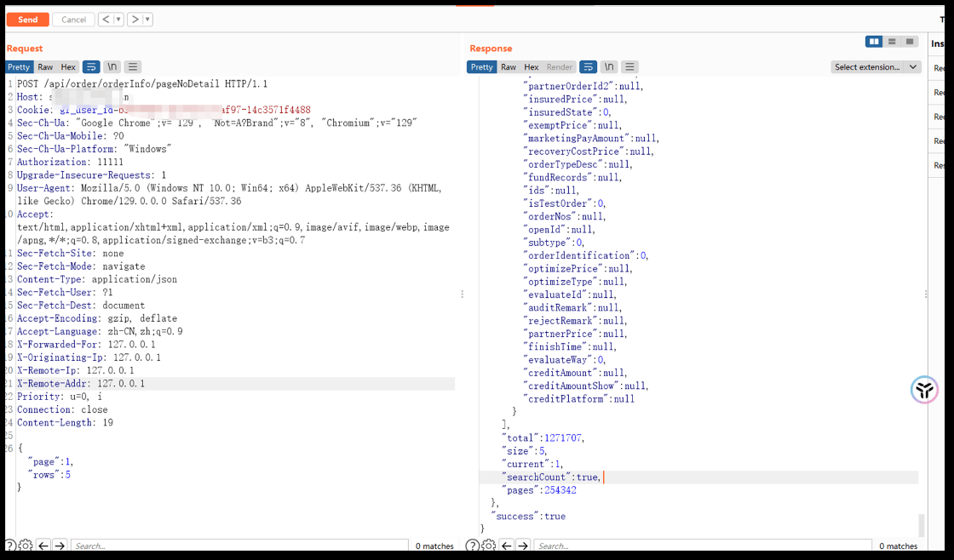Focus the Response search field

(703, 546)
